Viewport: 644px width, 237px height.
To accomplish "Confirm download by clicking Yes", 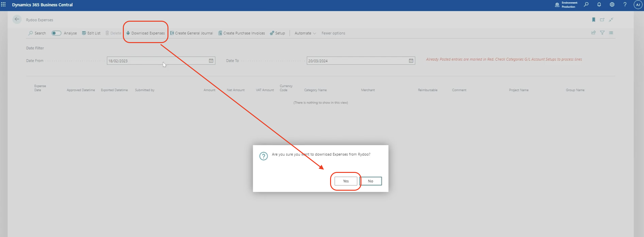I will pos(346,181).
